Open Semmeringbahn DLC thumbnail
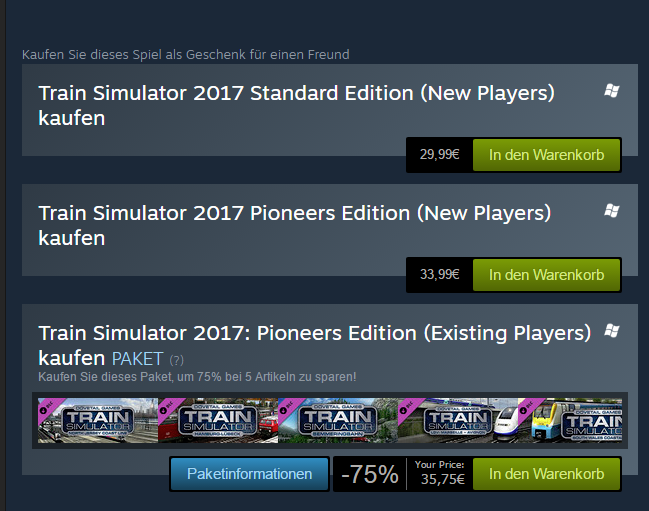 (336, 420)
